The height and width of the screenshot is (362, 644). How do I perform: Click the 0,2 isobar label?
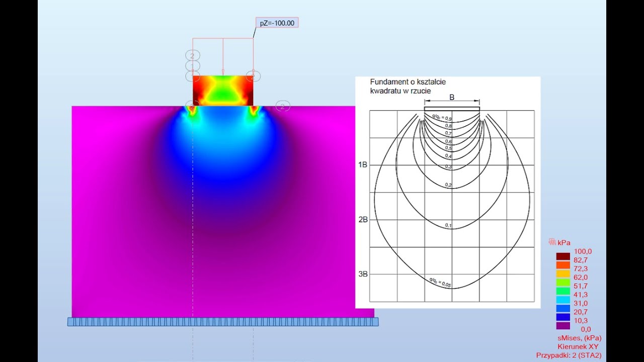pyautogui.click(x=448, y=186)
